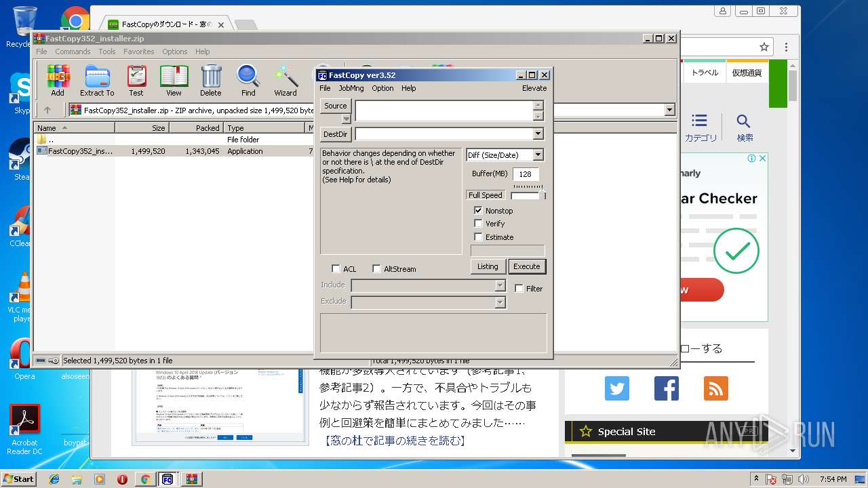Open the DestDir path dropdown arrow
Viewport: 868px width, 488px height.
coord(538,134)
